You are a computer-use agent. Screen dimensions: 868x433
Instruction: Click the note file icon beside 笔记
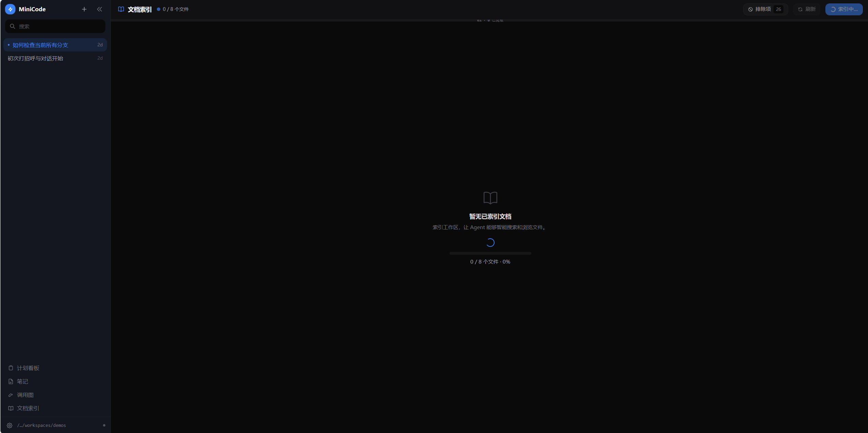[x=11, y=381]
